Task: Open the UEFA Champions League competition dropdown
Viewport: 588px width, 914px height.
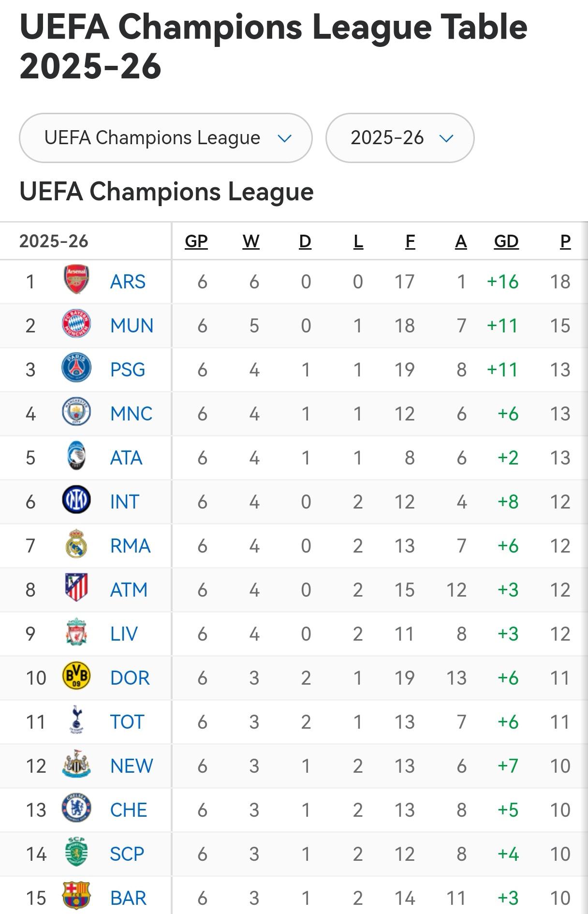Action: 165,138
